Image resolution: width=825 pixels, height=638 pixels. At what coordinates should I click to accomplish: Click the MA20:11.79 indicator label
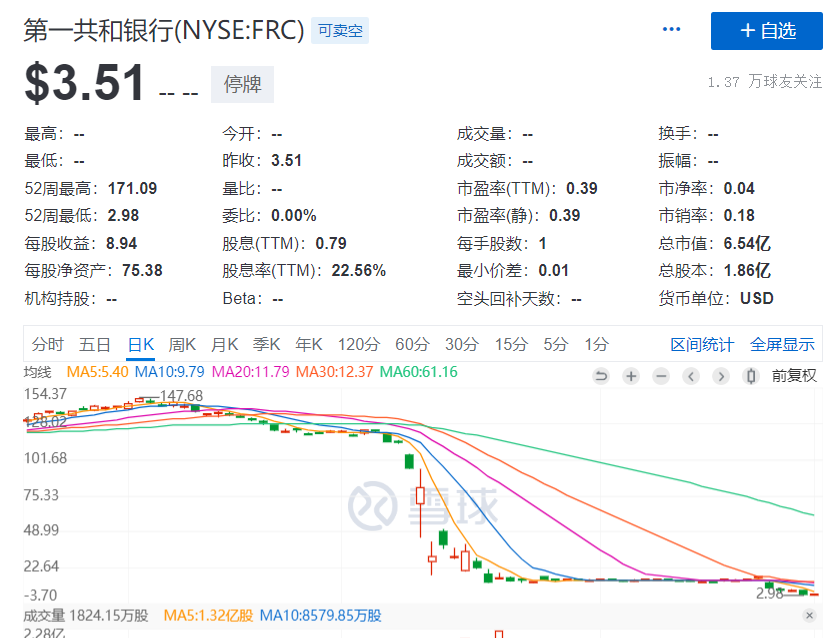[x=250, y=372]
